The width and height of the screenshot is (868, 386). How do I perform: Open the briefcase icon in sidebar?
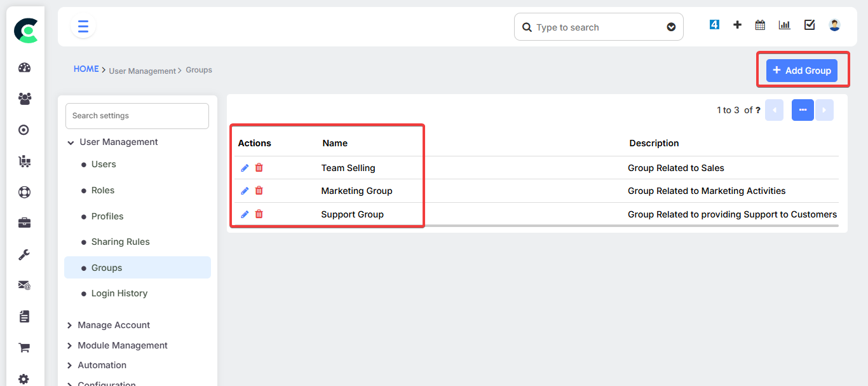[x=24, y=223]
